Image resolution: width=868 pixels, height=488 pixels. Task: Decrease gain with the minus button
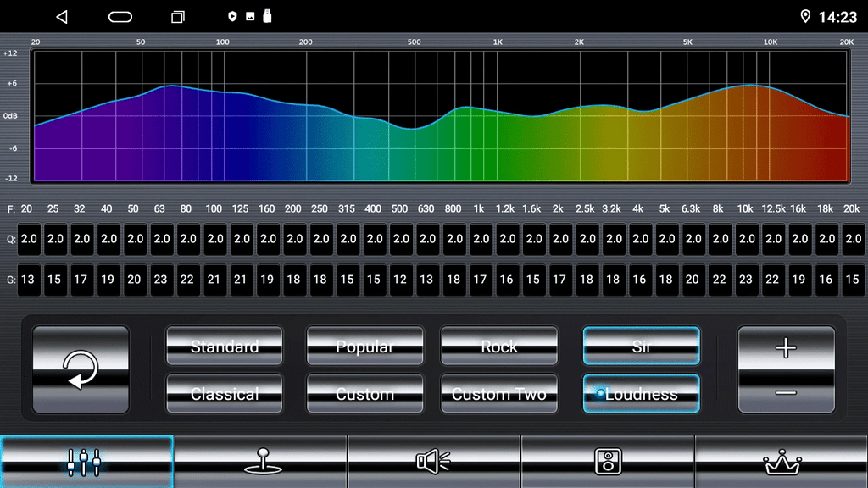coord(786,393)
